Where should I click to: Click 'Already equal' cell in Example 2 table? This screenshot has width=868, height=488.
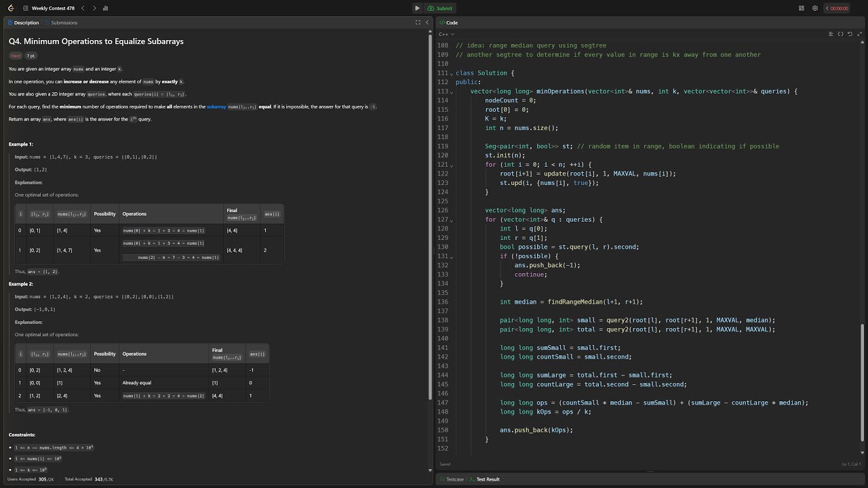pos(137,383)
